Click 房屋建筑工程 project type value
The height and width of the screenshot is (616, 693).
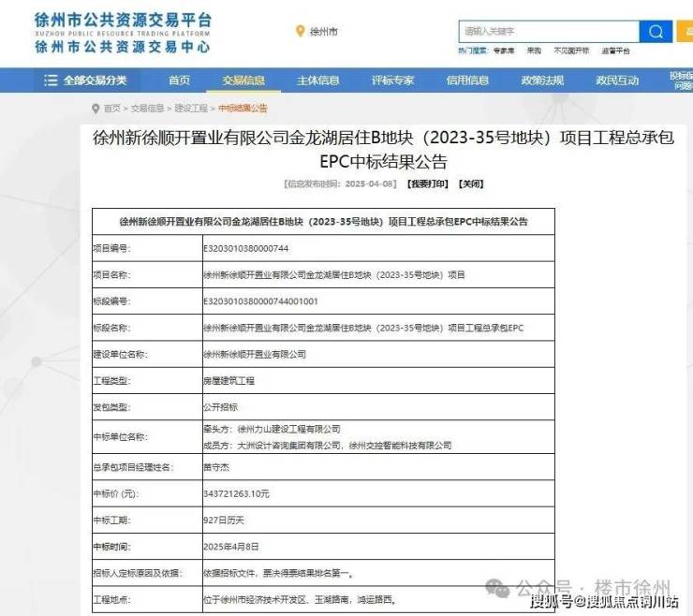(x=229, y=380)
